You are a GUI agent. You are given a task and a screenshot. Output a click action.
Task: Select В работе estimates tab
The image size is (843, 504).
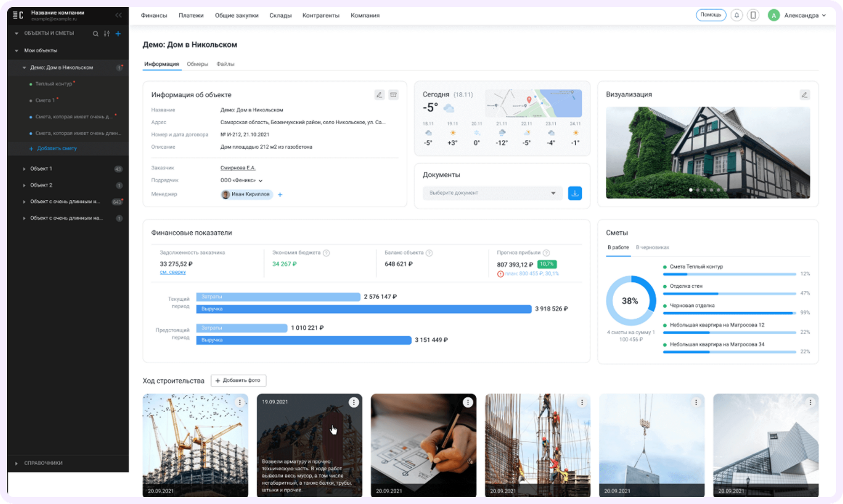(618, 247)
